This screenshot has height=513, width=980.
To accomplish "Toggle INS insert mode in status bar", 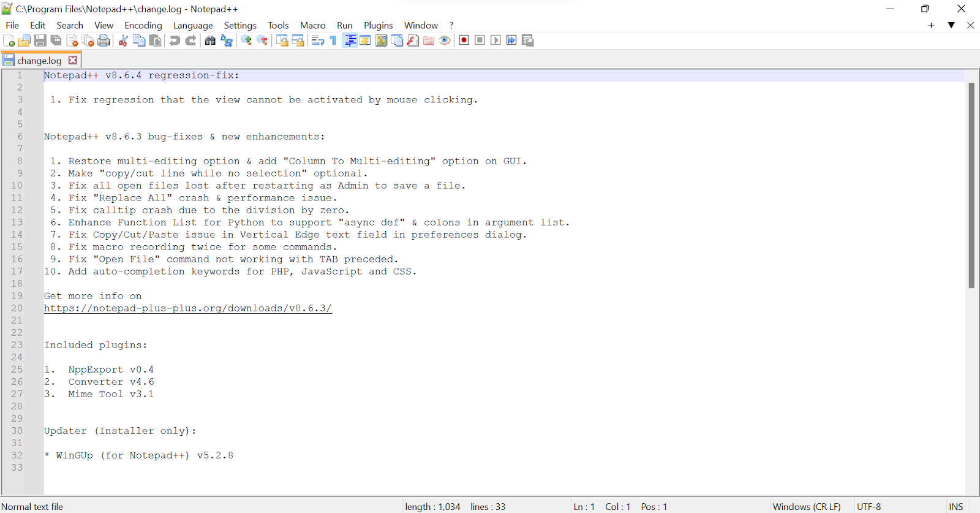I will click(x=956, y=507).
